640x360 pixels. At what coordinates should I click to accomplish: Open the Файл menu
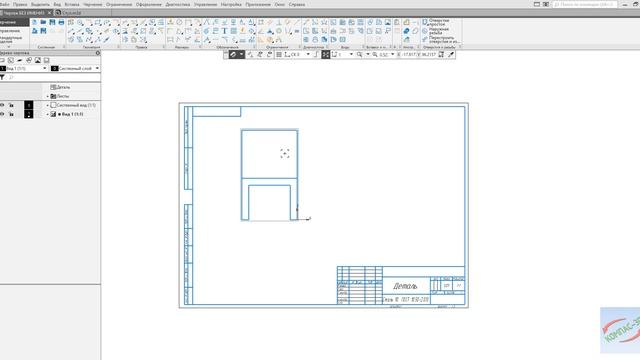[x=4, y=4]
